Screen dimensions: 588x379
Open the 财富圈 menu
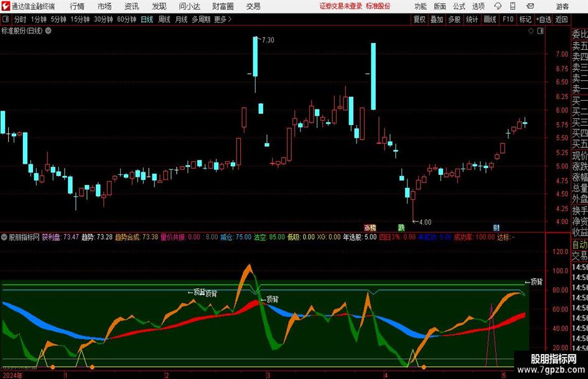click(x=223, y=6)
